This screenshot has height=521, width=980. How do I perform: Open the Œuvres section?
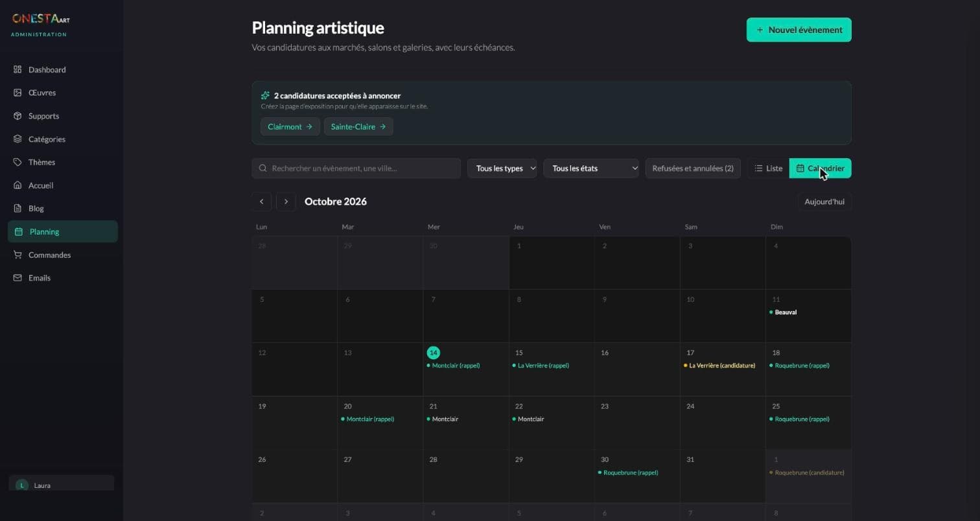coord(63,93)
